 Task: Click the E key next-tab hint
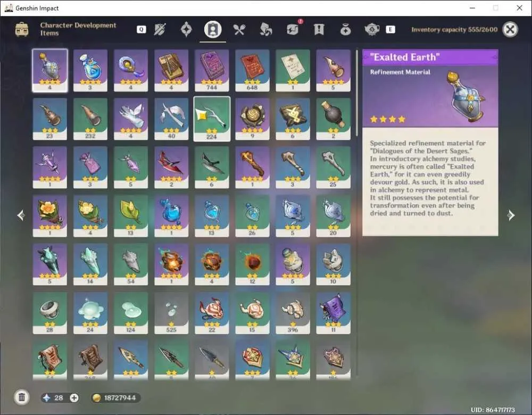coord(390,29)
